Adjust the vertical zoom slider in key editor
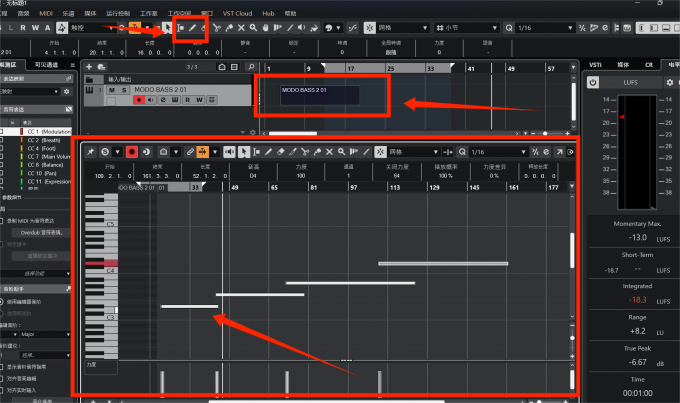Image resolution: width=680 pixels, height=403 pixels. (x=572, y=337)
